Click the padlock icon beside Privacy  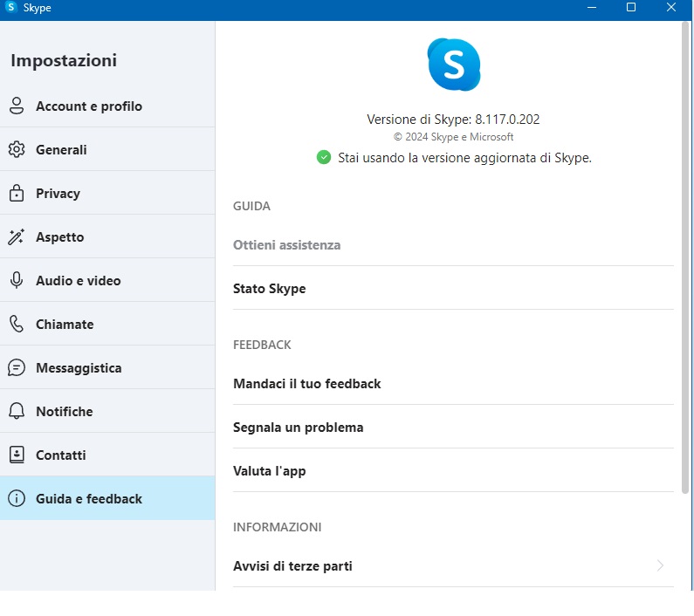17,193
